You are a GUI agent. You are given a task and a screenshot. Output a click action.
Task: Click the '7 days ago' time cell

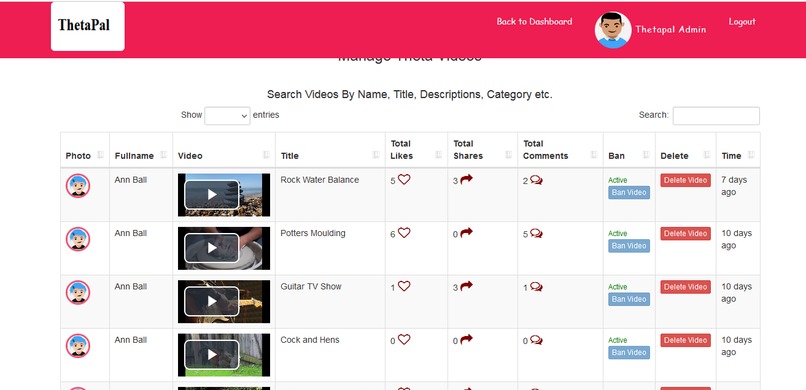point(734,186)
